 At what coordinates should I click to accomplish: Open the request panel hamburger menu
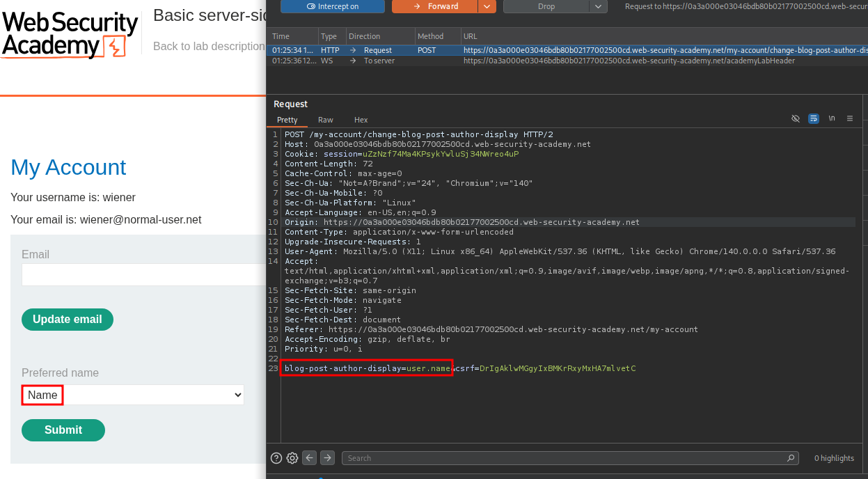click(x=850, y=119)
